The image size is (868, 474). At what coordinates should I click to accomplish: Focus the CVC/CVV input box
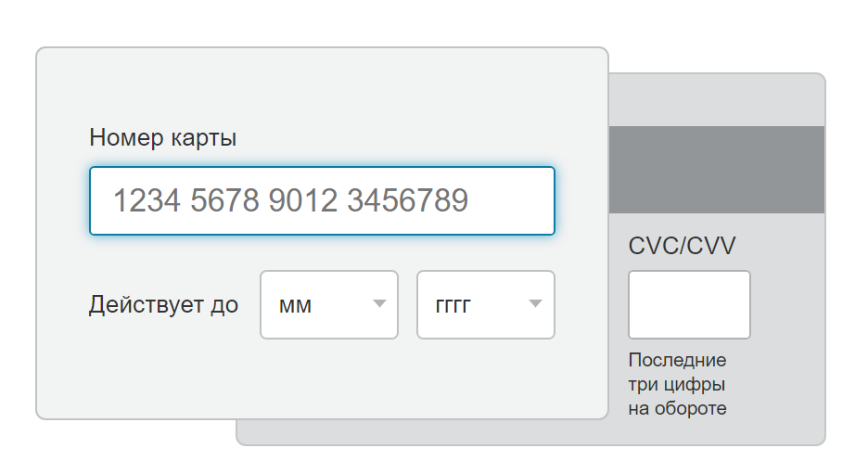(689, 304)
